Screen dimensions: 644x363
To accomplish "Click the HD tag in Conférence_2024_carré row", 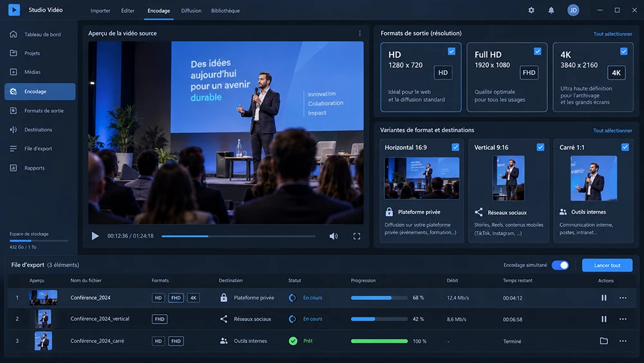I will [158, 341].
